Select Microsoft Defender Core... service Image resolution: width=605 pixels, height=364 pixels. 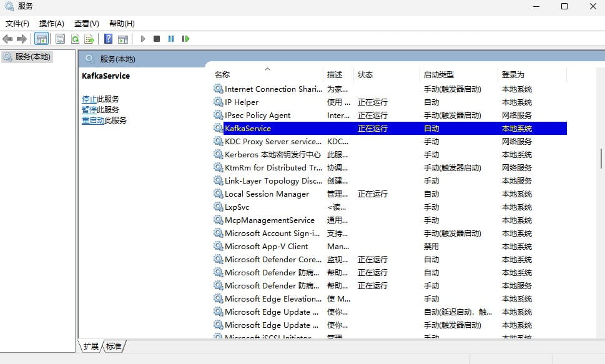point(390,259)
